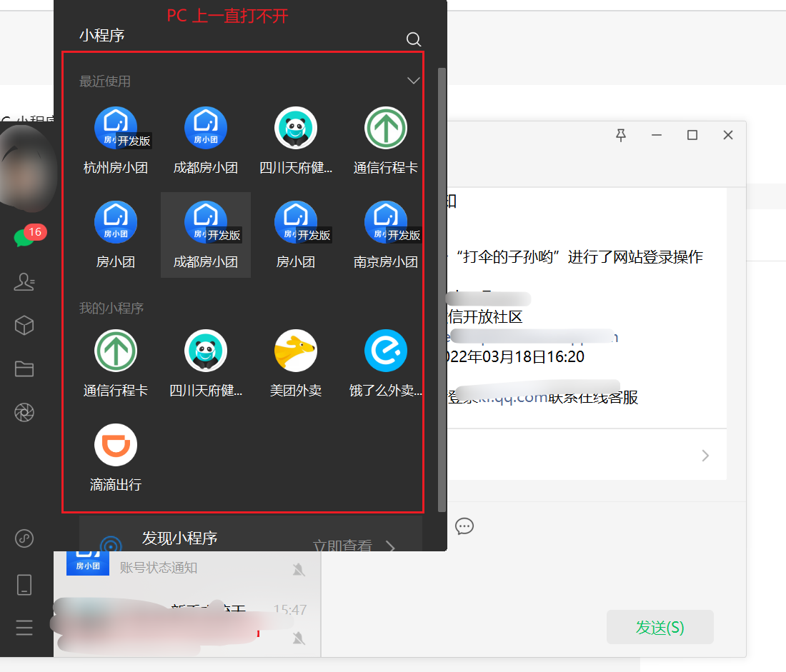Open mini program panel sidebar icon

tap(24, 538)
